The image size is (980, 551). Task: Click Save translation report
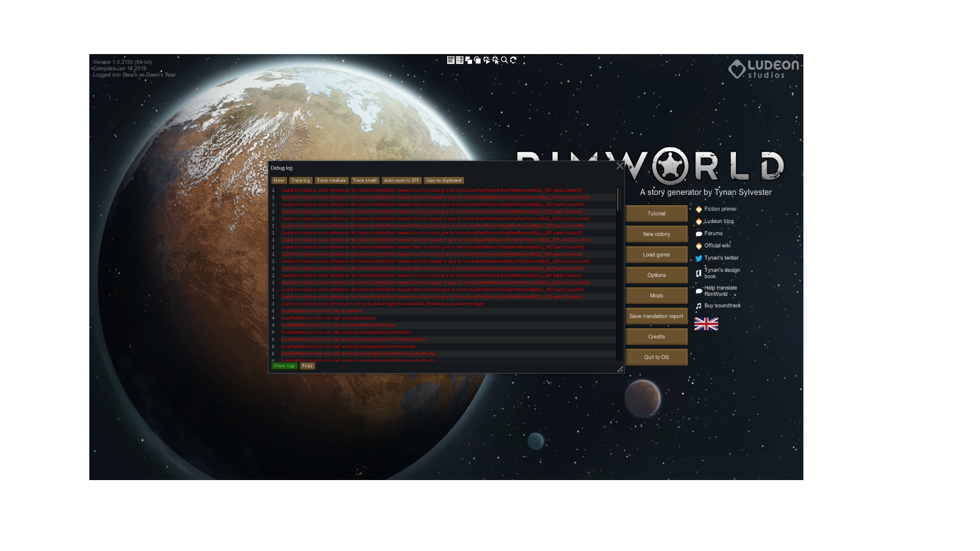click(656, 316)
